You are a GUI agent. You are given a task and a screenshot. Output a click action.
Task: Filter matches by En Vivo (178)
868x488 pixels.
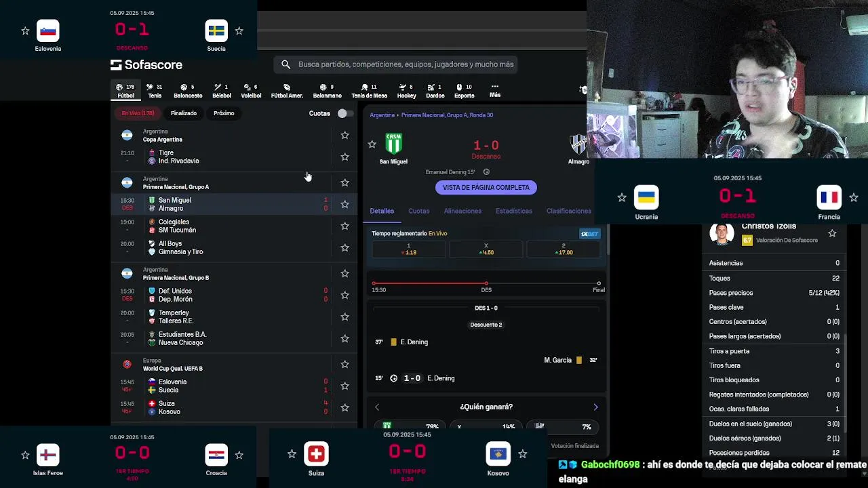[138, 113]
